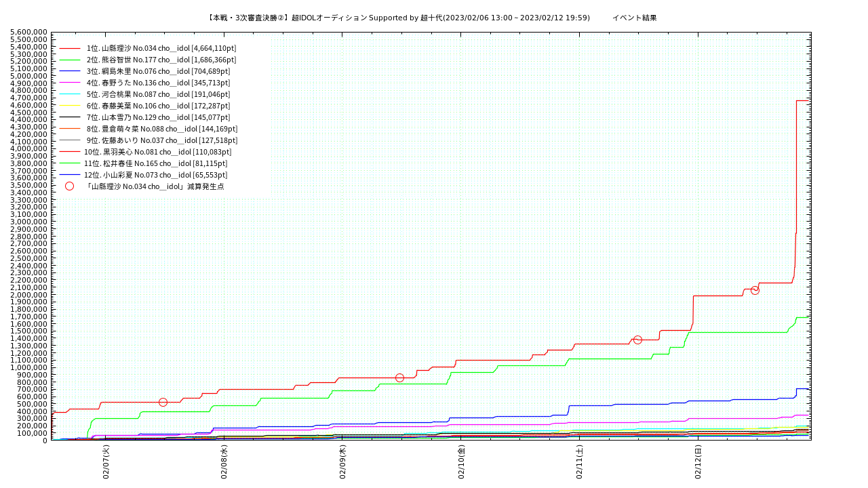Click the イベント結果 text in the title
Screen dimensions: 868x488
pyautogui.click(x=634, y=18)
